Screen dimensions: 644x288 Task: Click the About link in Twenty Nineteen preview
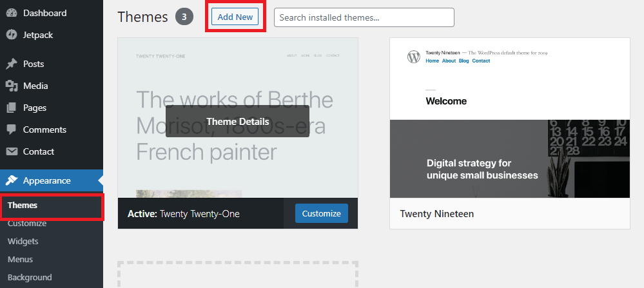pos(449,61)
